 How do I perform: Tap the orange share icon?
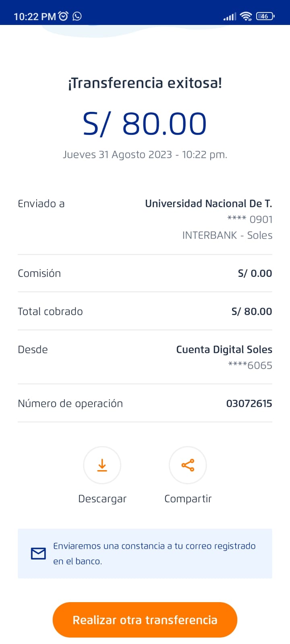188,465
